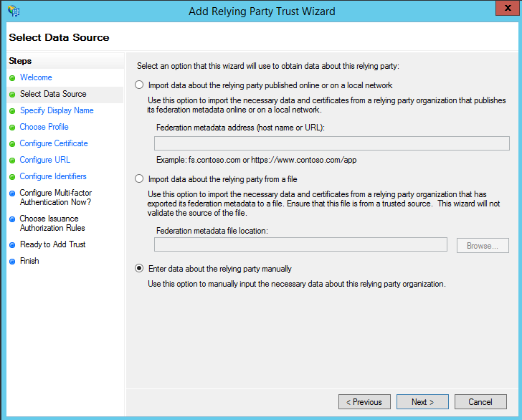522x420 pixels.
Task: Choose enter relying party data manually
Action: click(139, 269)
